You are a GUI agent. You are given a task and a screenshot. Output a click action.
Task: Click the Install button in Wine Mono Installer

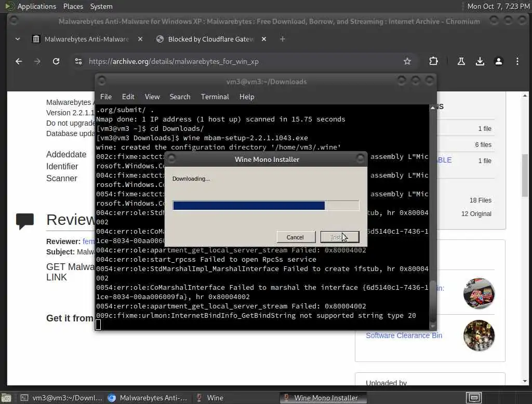pyautogui.click(x=340, y=237)
